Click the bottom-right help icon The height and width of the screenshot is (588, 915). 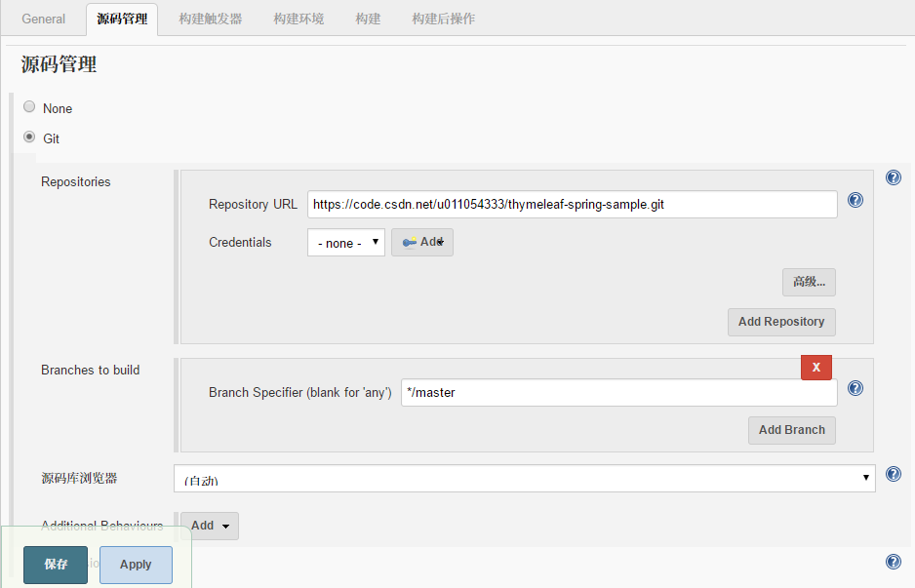pos(893,562)
